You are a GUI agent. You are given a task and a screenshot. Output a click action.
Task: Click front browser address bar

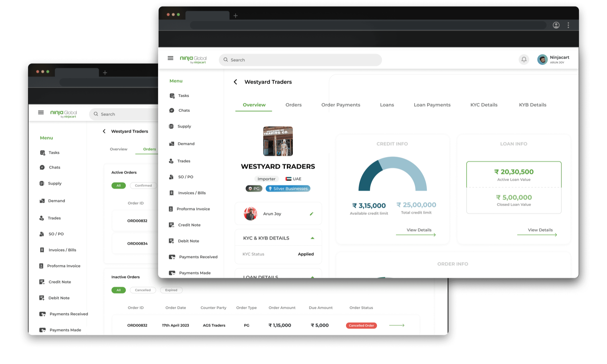368,25
